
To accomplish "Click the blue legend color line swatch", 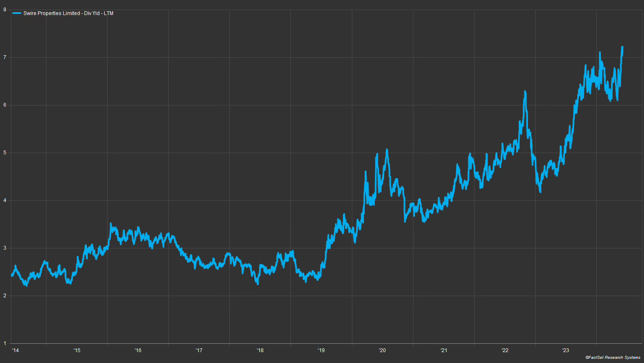I will 17,13.
